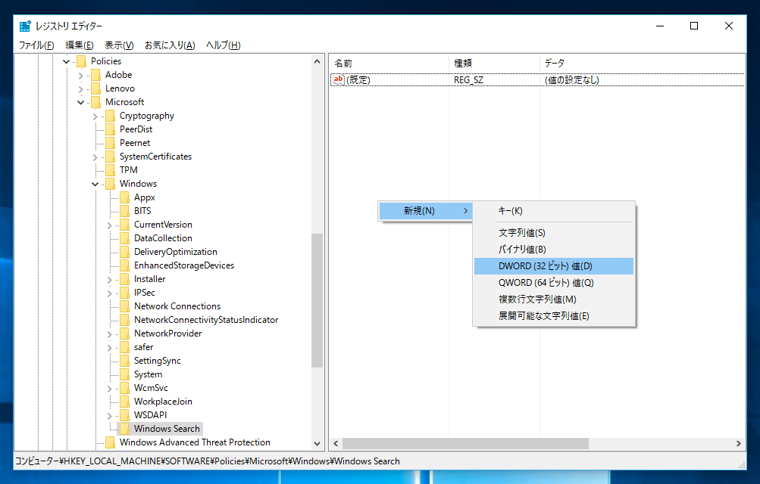Screen dimensions: 760x484
Task: Click the DataCollection folder icon
Action: [125, 238]
